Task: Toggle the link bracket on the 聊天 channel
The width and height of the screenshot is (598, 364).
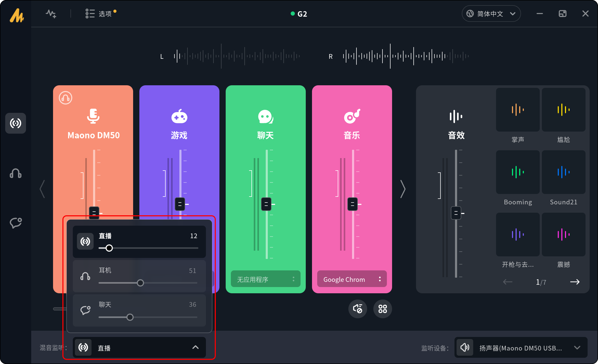Action: click(251, 183)
